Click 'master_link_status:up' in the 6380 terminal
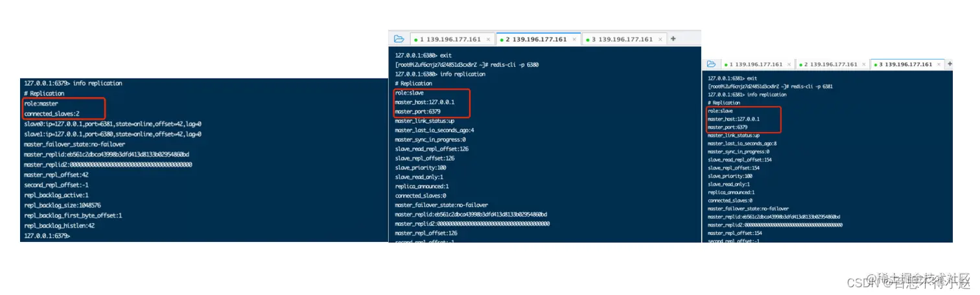Image resolution: width=980 pixels, height=295 pixels. click(425, 121)
